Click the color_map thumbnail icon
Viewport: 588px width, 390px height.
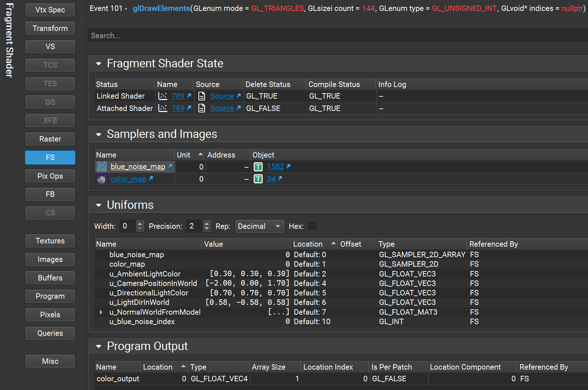point(102,179)
